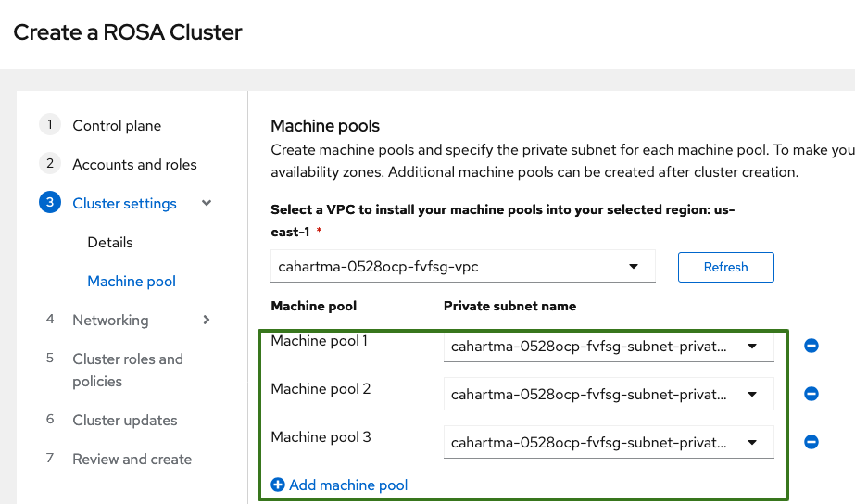This screenshot has height=504, width=855.
Task: Remove Machine pool 2 with minus icon
Action: [x=811, y=394]
